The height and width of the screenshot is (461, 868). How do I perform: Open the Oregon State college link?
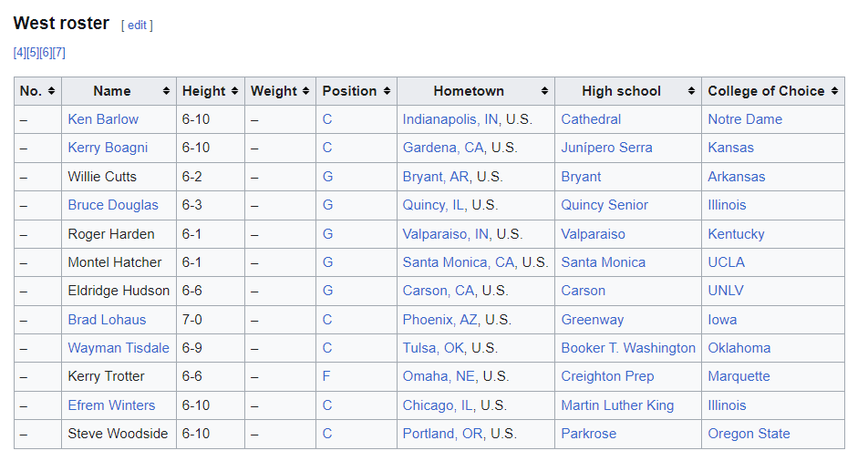coord(749,434)
